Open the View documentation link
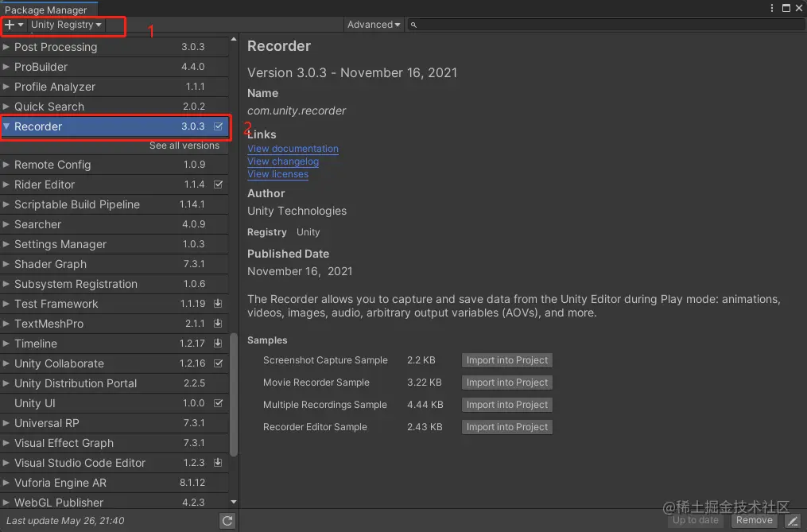Image resolution: width=807 pixels, height=532 pixels. coord(293,149)
